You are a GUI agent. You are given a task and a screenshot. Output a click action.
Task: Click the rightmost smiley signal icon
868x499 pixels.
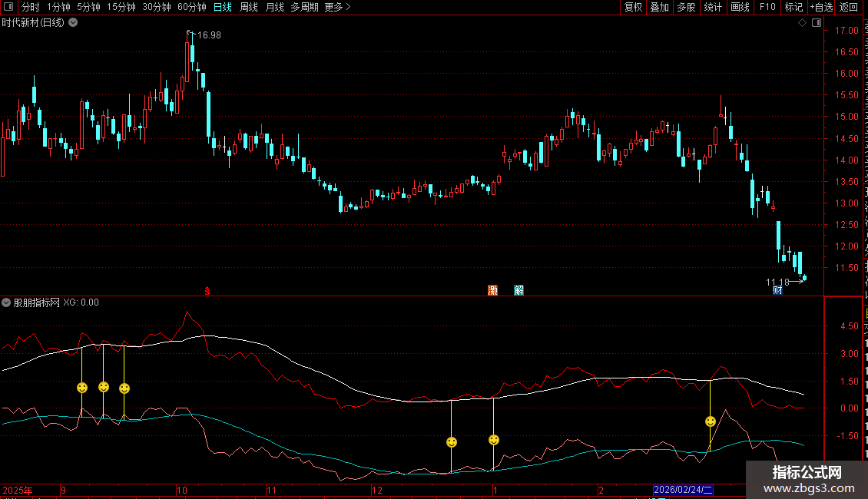(711, 421)
